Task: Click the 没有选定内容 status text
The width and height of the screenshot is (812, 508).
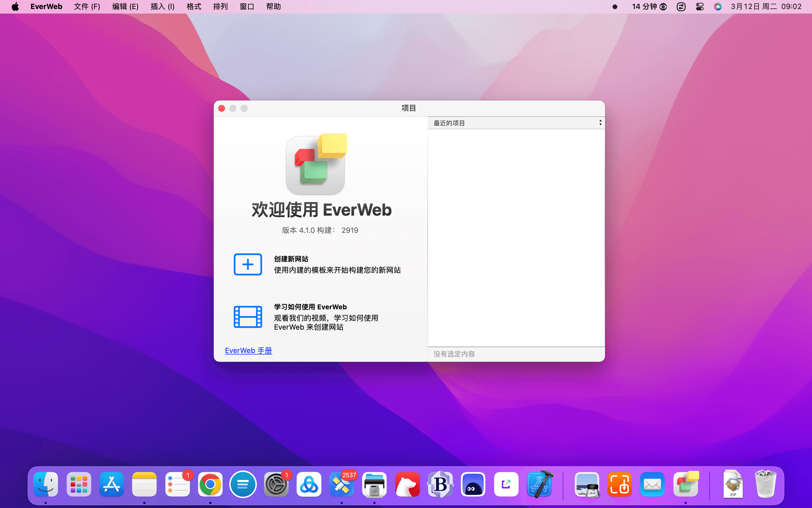Action: tap(454, 354)
